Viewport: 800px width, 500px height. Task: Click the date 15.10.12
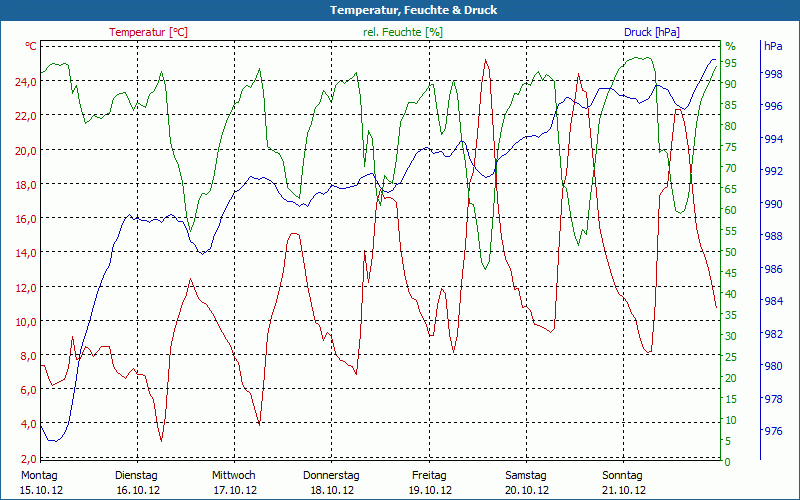(41, 490)
